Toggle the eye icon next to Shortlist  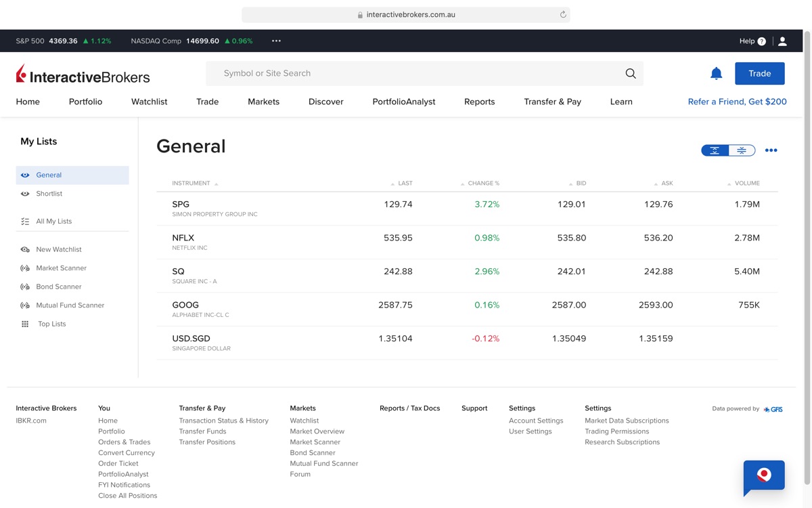click(25, 194)
